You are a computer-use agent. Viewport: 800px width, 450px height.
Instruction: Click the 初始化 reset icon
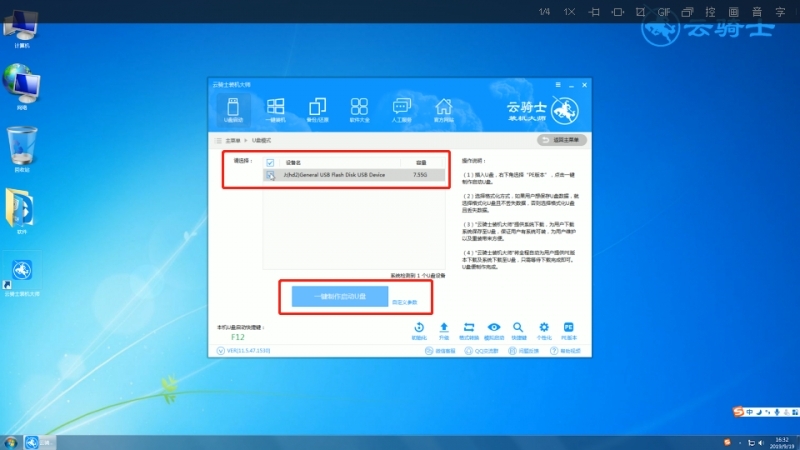419,331
